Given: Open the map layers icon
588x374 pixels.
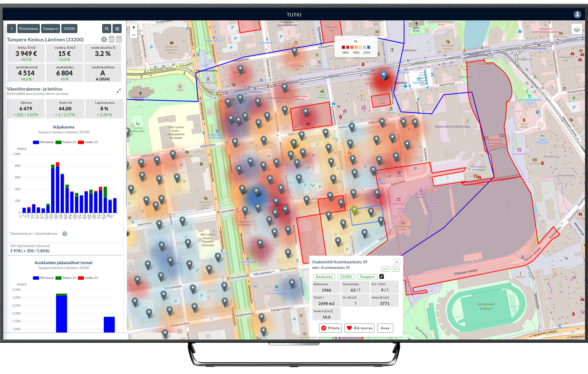Looking at the screenshot, I should [x=577, y=29].
